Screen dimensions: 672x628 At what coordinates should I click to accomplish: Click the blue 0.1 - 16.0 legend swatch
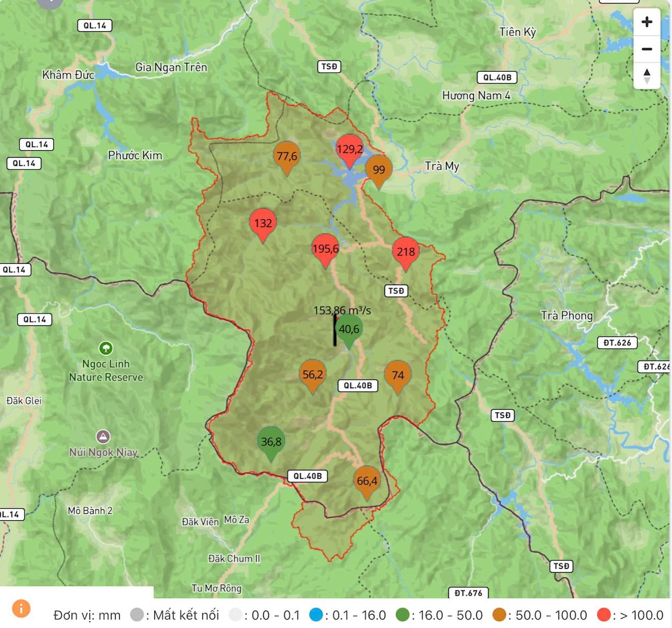tap(316, 614)
